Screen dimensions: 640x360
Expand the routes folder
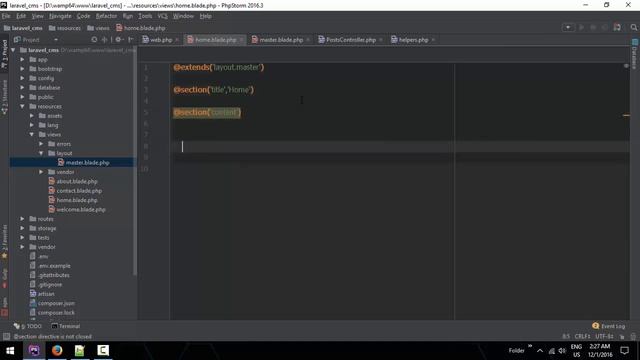tap(22, 219)
